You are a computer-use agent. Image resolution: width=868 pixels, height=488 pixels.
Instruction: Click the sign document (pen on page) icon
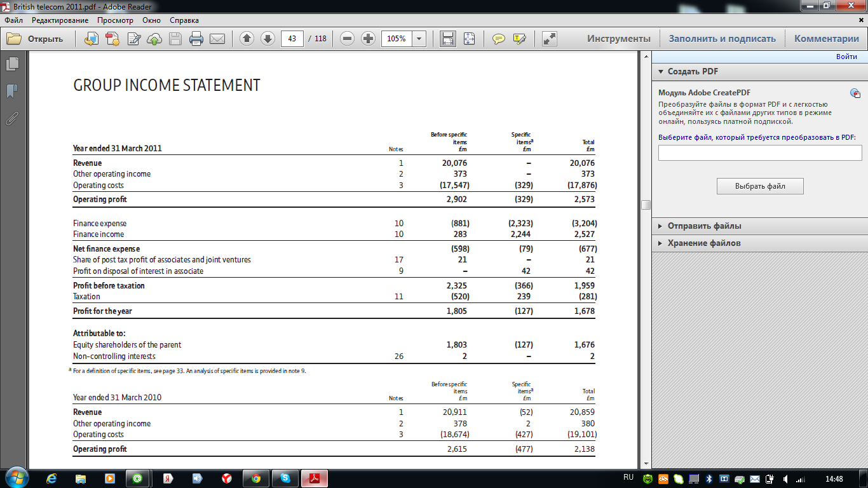pyautogui.click(x=133, y=39)
